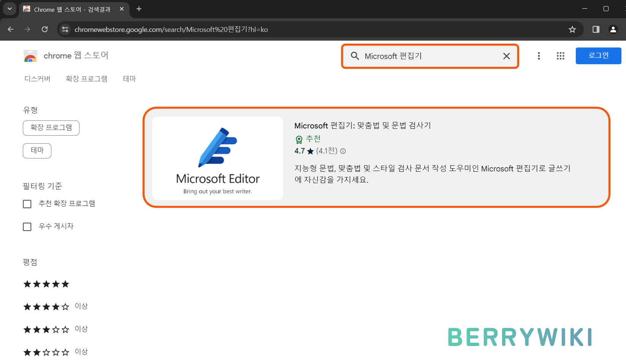Click the address bar URL
Image resolution: width=626 pixels, height=364 pixels.
[171, 29]
